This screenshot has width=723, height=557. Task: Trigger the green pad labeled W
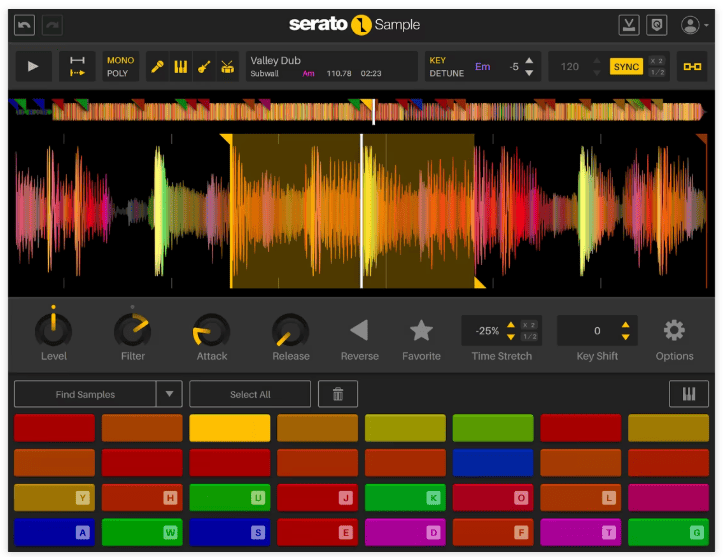tap(142, 532)
